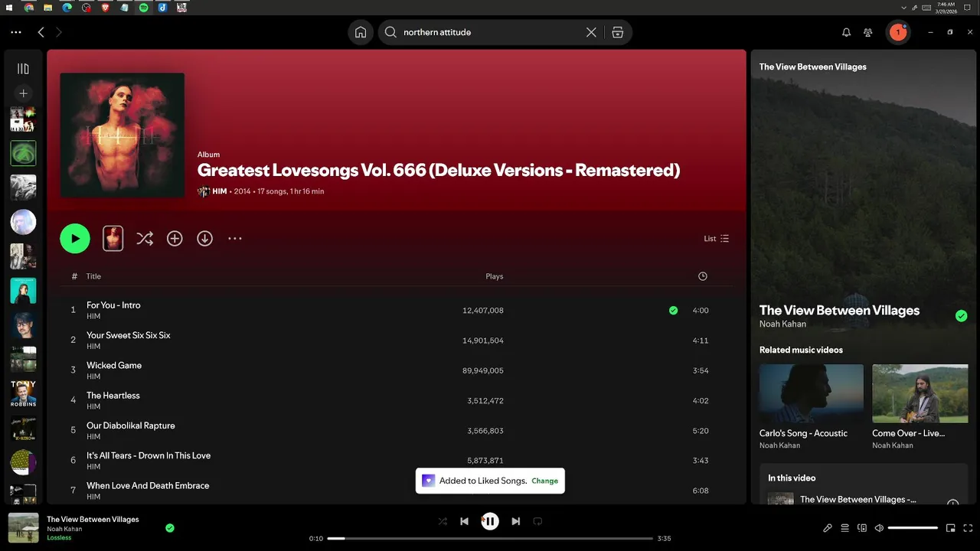
Task: Go back with the left arrow
Action: [41, 32]
